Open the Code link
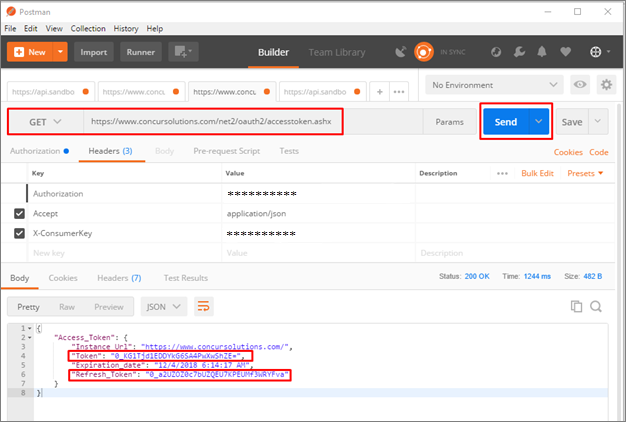 pos(598,152)
